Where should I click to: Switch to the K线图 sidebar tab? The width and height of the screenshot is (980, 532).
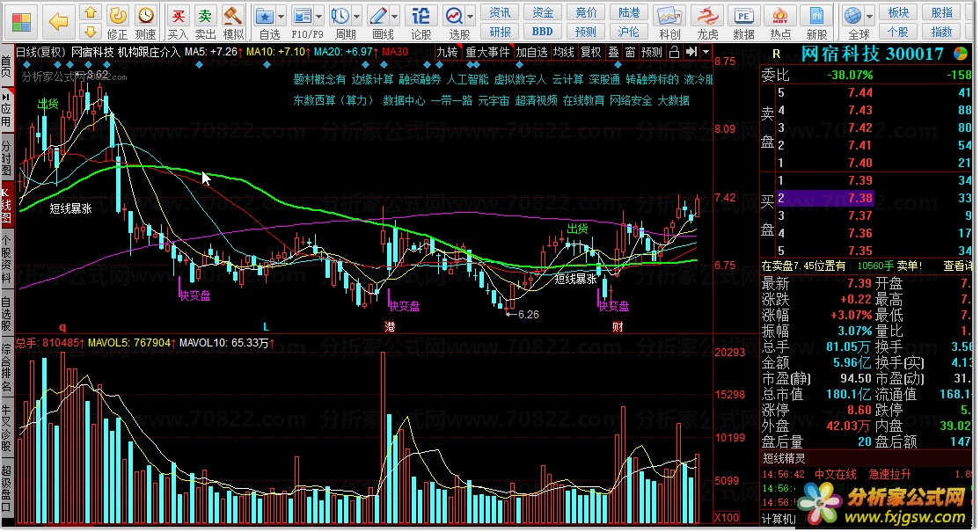[x=6, y=205]
